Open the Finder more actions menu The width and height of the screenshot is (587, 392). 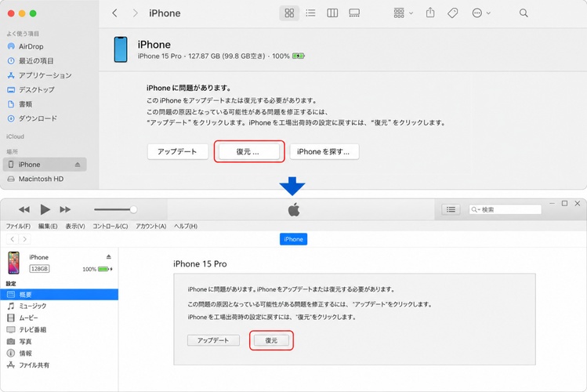click(x=481, y=13)
